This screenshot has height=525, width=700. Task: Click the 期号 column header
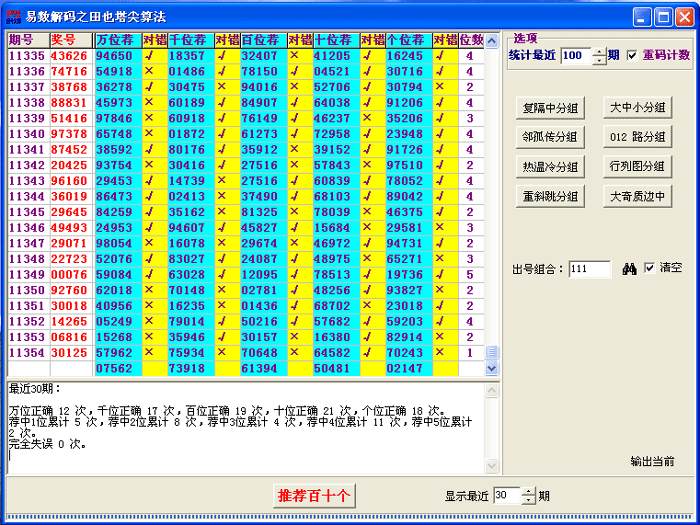[27, 40]
